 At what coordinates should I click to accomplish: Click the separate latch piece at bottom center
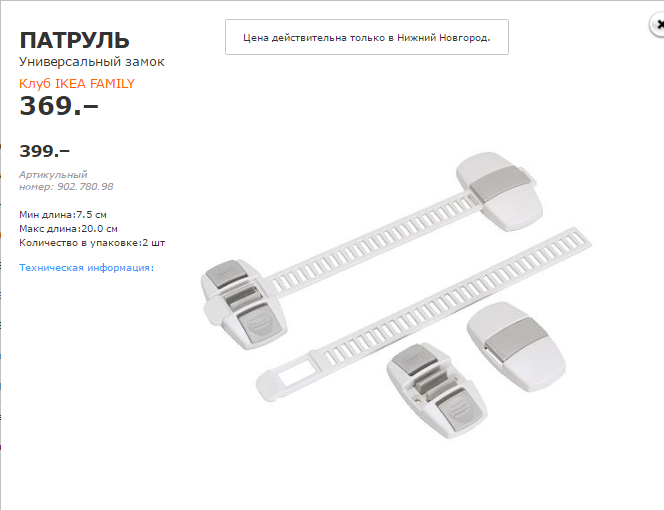click(x=436, y=391)
